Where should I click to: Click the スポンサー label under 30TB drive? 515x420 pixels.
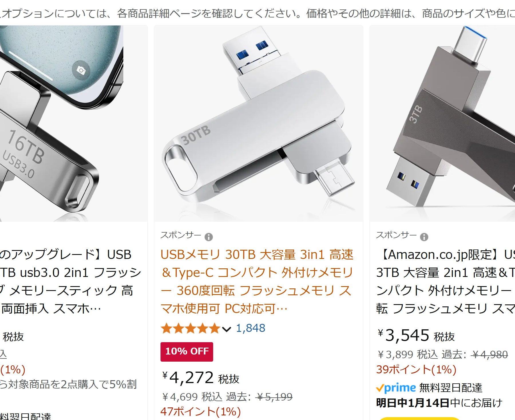coord(181,235)
